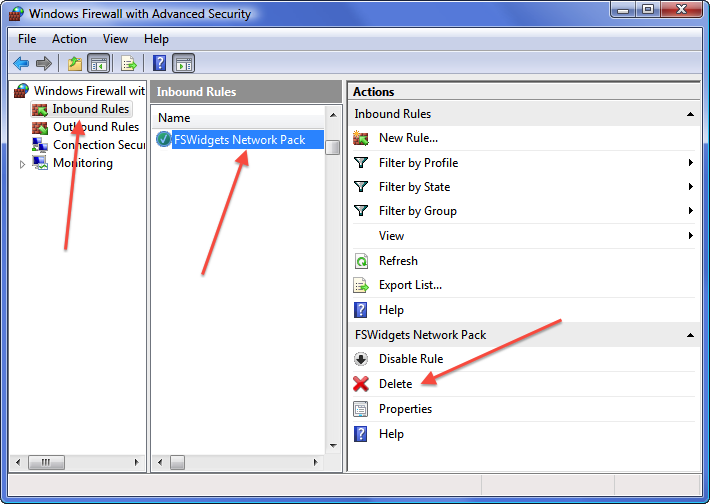Click the Filter by Group funnel icon

click(x=361, y=211)
